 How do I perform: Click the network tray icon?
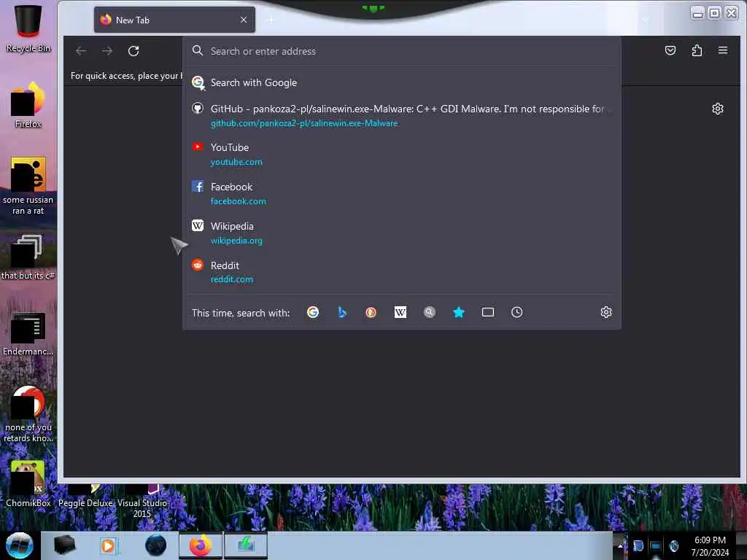point(656,546)
